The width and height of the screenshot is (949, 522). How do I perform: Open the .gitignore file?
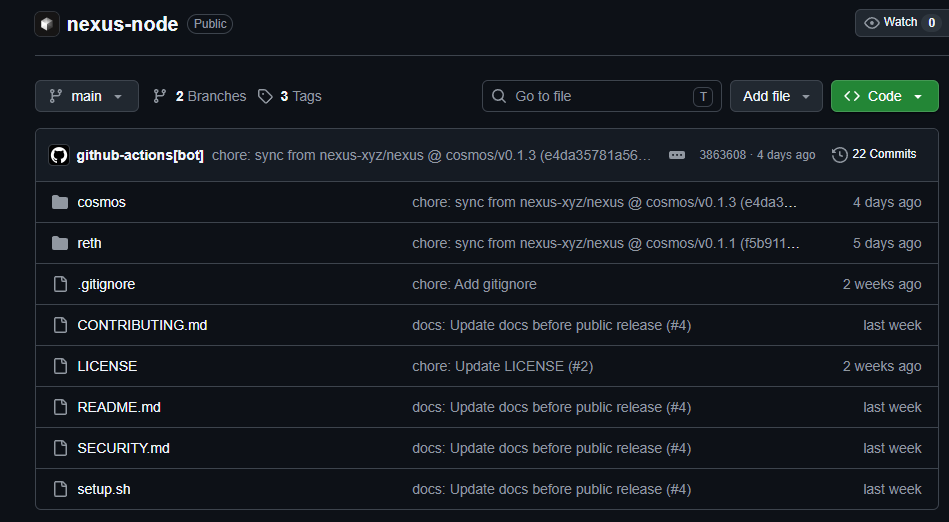106,285
